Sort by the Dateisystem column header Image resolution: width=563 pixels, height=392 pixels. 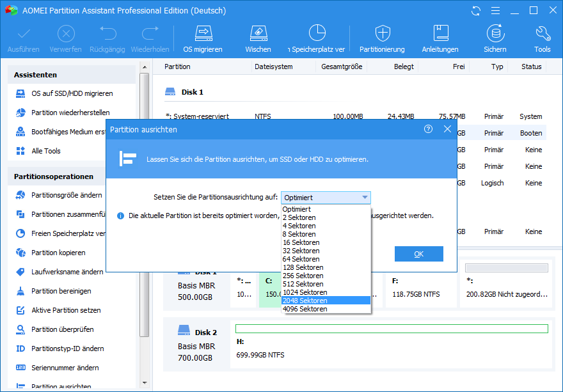(x=273, y=67)
